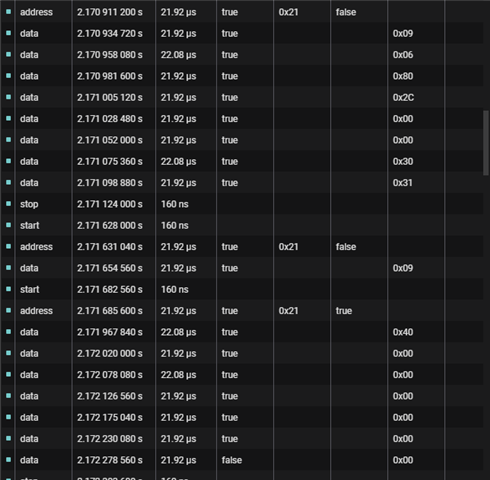The height and width of the screenshot is (480, 490).
Task: Click timestamp 2.172 020 000 s
Action: (110, 353)
